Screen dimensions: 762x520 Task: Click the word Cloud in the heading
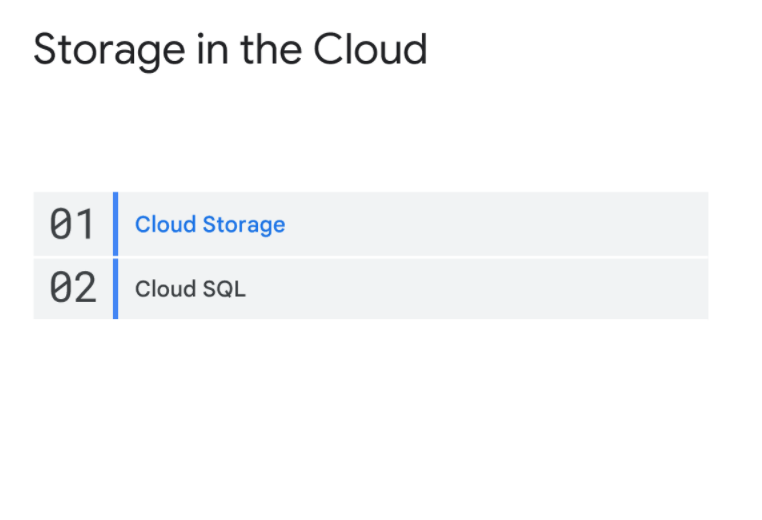pos(370,49)
